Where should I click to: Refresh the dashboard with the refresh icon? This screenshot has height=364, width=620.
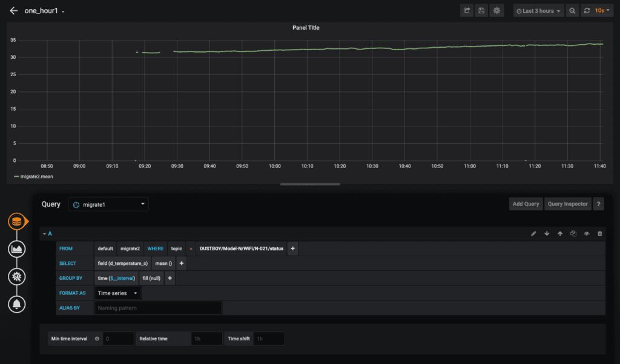tap(587, 11)
